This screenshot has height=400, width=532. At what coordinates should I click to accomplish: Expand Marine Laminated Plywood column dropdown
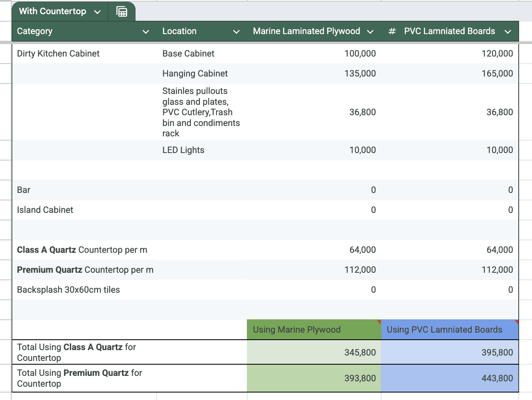coord(370,32)
